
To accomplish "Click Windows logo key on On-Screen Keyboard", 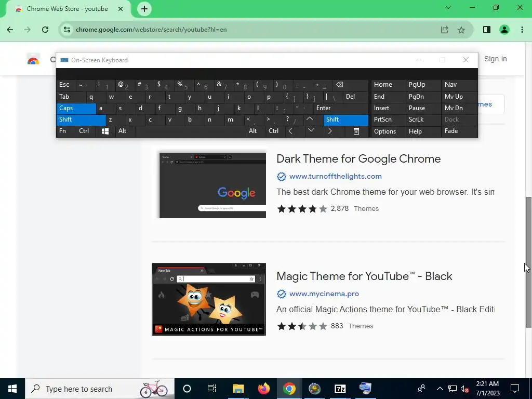I will click(x=105, y=131).
